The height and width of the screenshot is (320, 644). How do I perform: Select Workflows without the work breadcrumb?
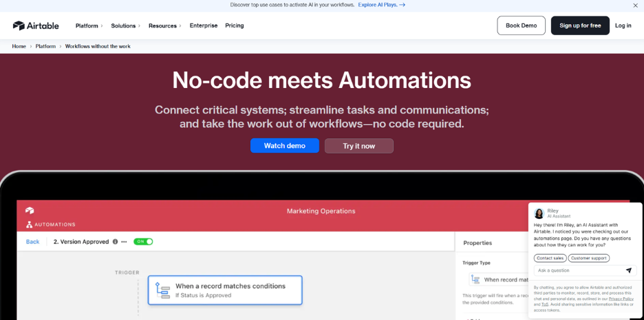98,46
